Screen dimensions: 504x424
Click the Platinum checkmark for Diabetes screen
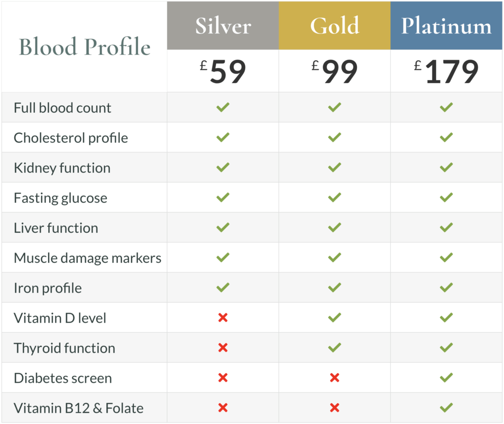446,378
